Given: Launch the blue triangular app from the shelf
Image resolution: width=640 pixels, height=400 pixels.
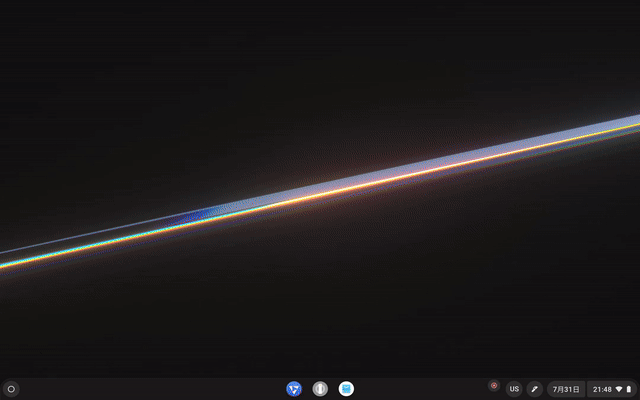Looking at the screenshot, I should point(294,388).
